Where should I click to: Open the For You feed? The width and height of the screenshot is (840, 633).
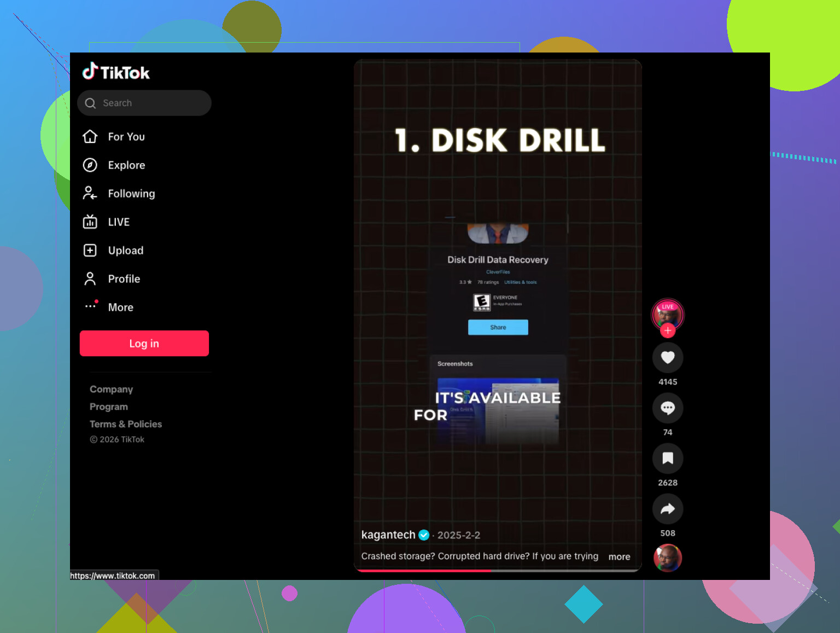click(126, 137)
